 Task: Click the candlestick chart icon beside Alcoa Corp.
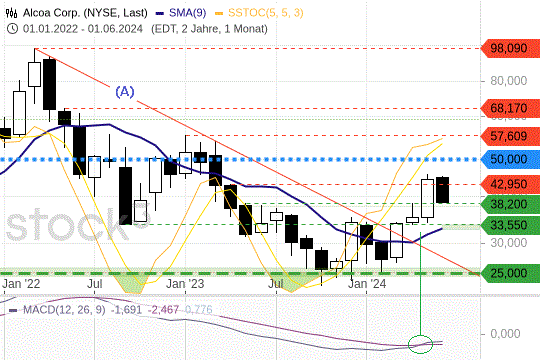pos(11,13)
